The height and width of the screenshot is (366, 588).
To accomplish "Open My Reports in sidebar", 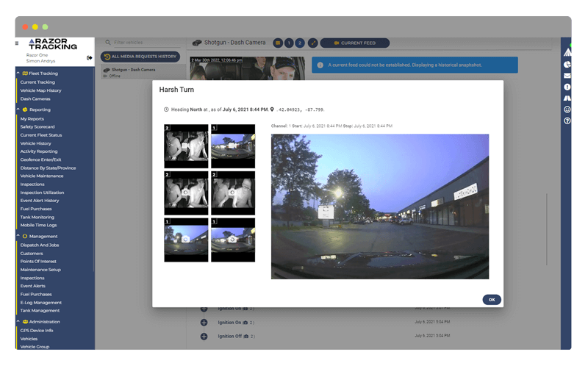I will [32, 119].
